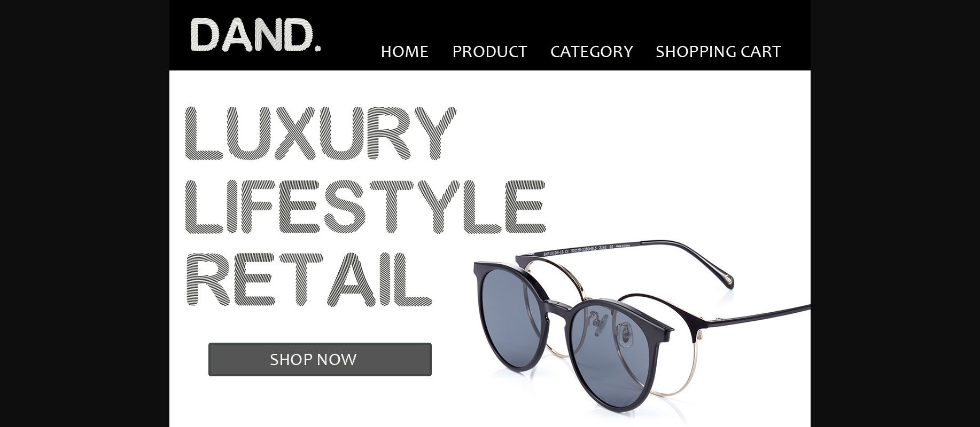
Task: Open the HOME navigation link
Action: (x=405, y=52)
